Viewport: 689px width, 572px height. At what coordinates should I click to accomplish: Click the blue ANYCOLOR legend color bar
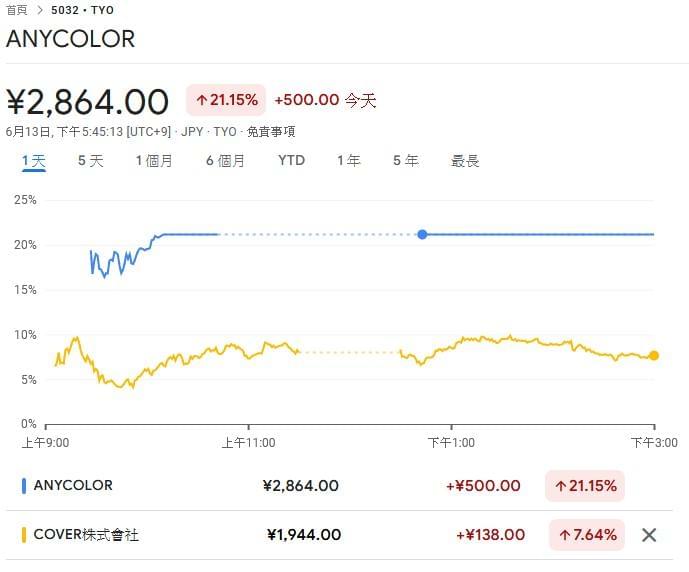[24, 485]
